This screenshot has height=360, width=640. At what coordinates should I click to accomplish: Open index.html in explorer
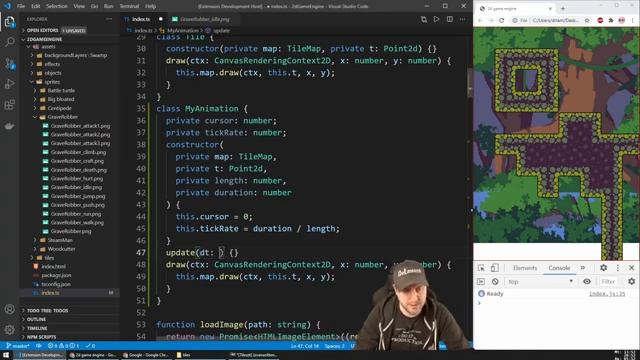pos(53,267)
